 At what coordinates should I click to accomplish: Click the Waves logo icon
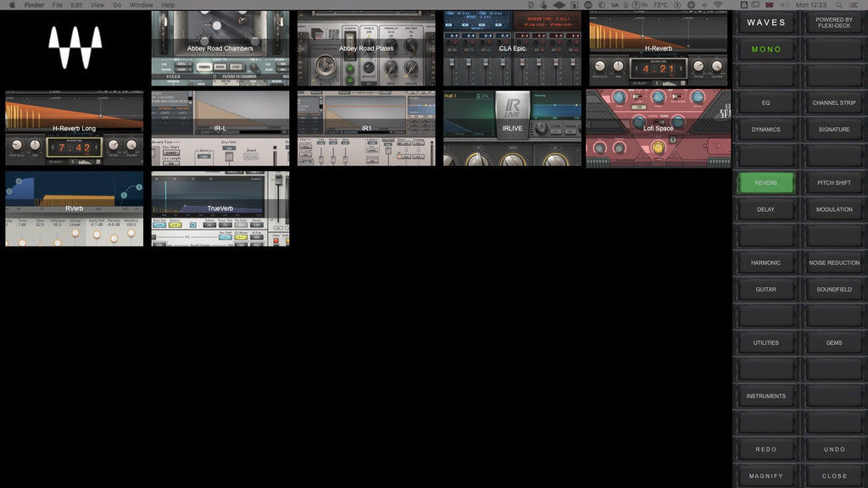pyautogui.click(x=75, y=47)
